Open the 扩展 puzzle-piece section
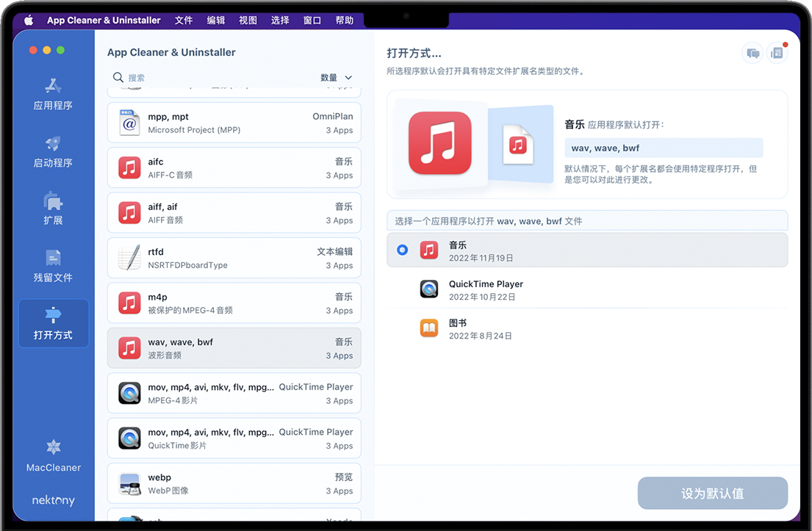The height and width of the screenshot is (531, 812). click(53, 209)
